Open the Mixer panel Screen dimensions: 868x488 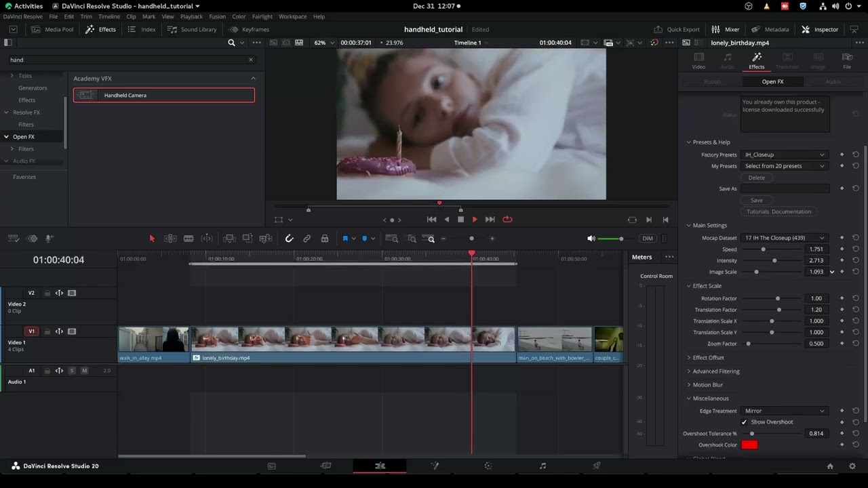[725, 29]
